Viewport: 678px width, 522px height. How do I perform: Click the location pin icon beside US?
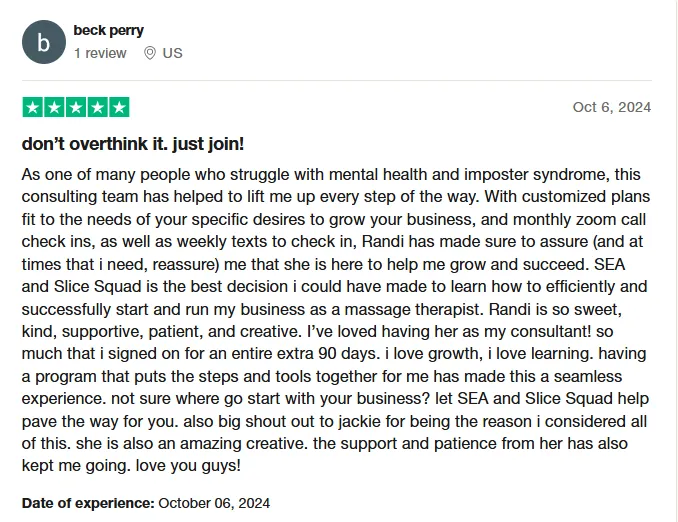pyautogui.click(x=150, y=53)
